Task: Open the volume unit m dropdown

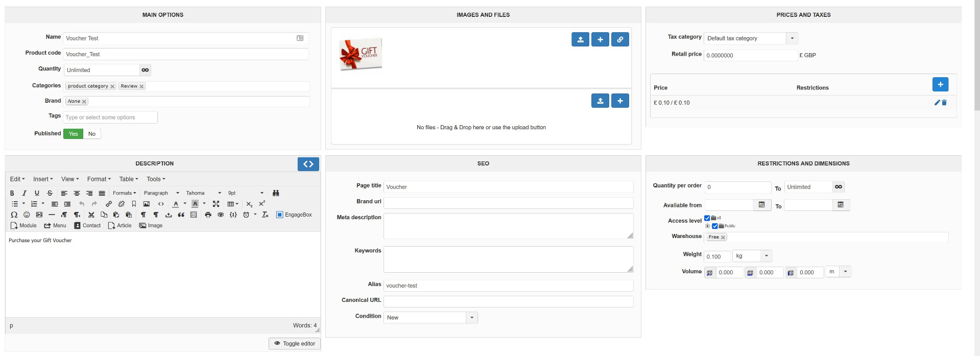Action: click(839, 272)
